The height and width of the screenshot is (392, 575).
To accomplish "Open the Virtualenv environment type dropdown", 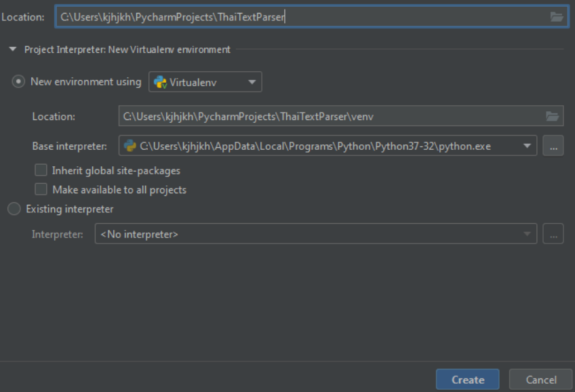I will click(x=205, y=82).
